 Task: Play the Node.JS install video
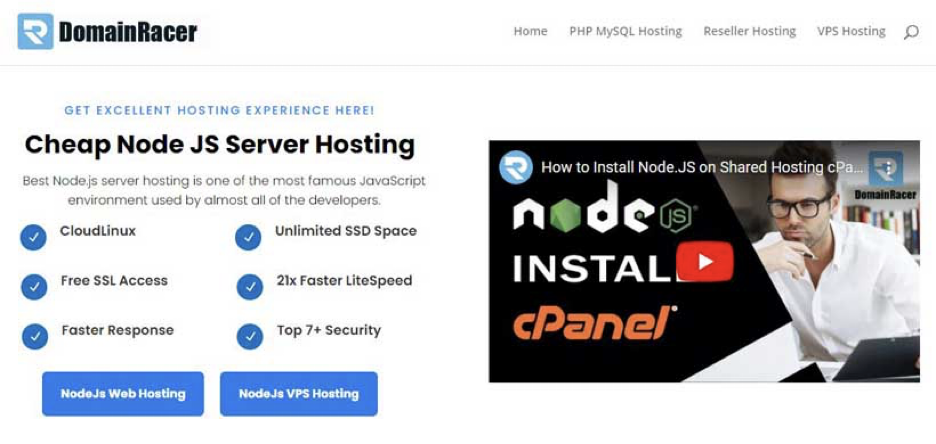coord(704,262)
